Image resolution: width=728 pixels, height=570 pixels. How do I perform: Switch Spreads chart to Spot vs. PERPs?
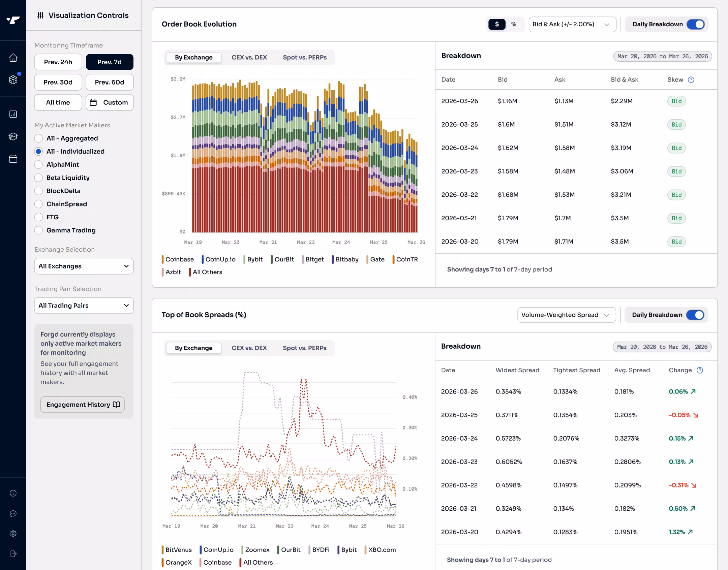[304, 348]
